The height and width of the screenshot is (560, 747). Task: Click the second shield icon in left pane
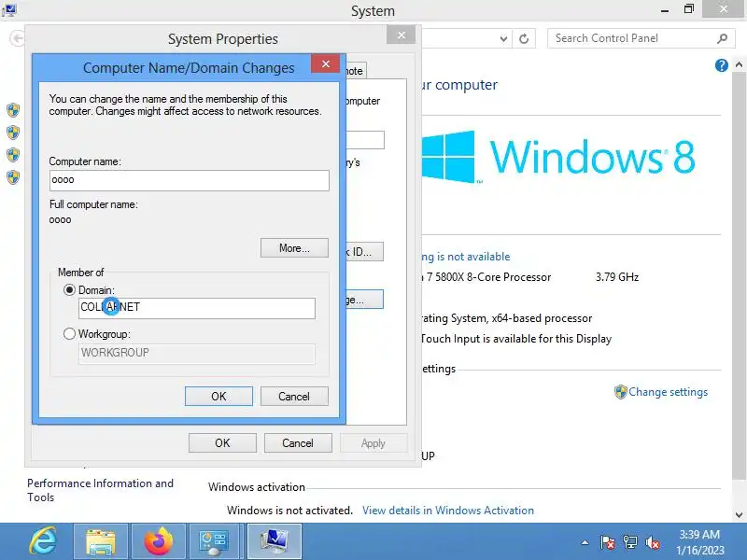[x=13, y=133]
